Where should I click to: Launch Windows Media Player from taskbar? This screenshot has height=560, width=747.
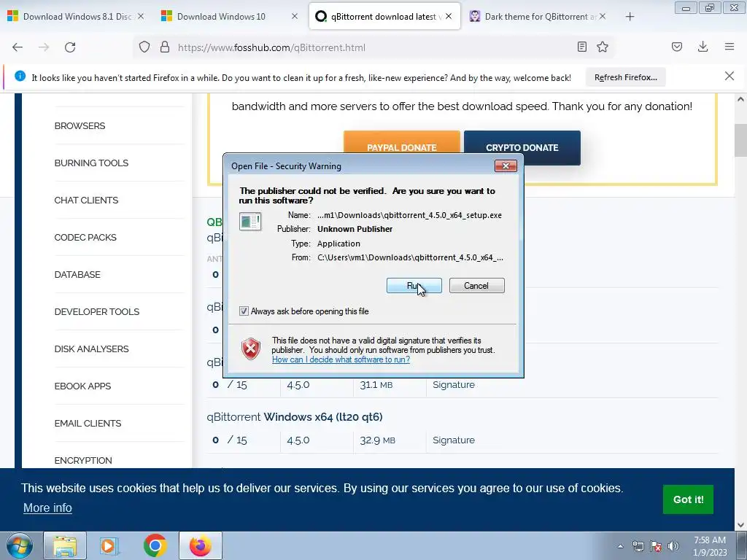pos(109,545)
